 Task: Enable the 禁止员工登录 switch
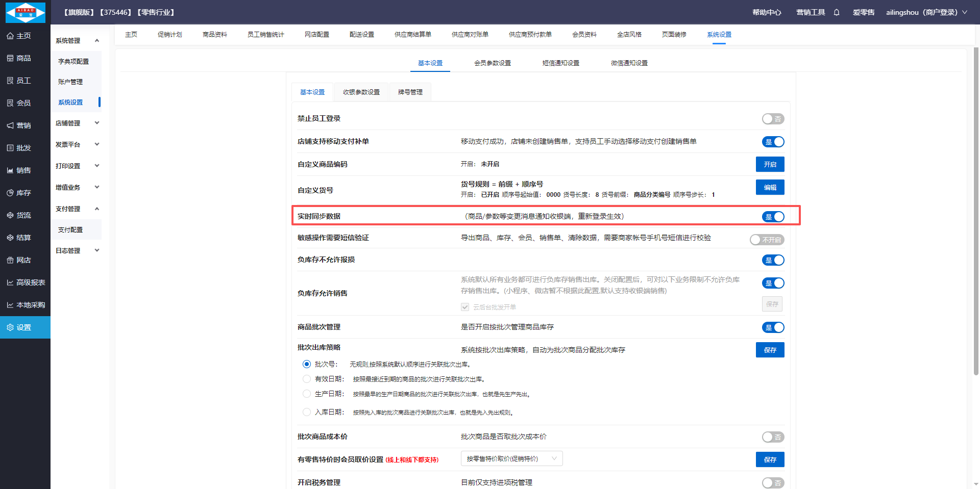(x=773, y=119)
